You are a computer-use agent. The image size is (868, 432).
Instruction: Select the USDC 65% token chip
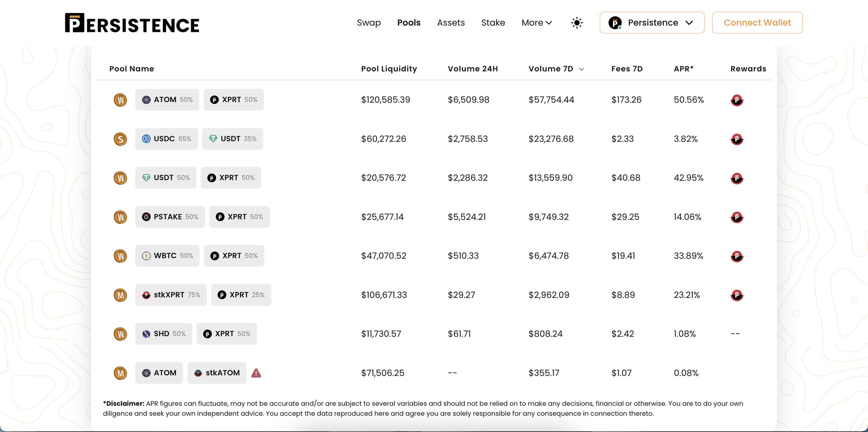point(167,139)
